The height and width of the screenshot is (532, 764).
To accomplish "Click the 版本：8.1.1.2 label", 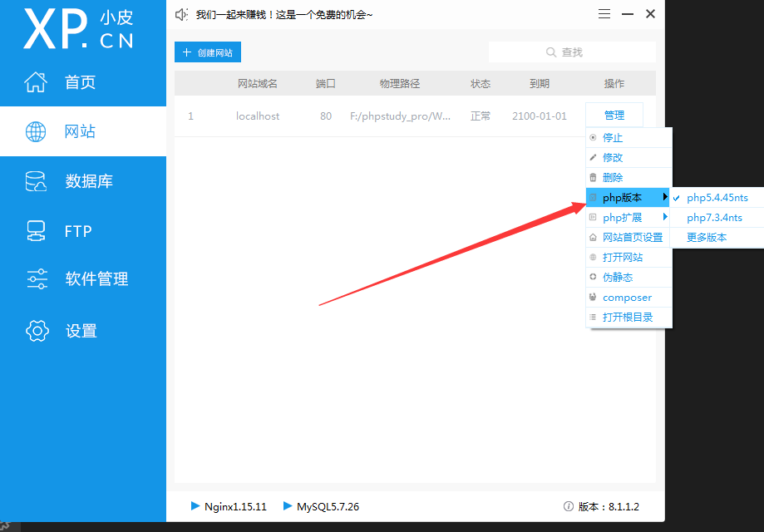I will pos(609,506).
